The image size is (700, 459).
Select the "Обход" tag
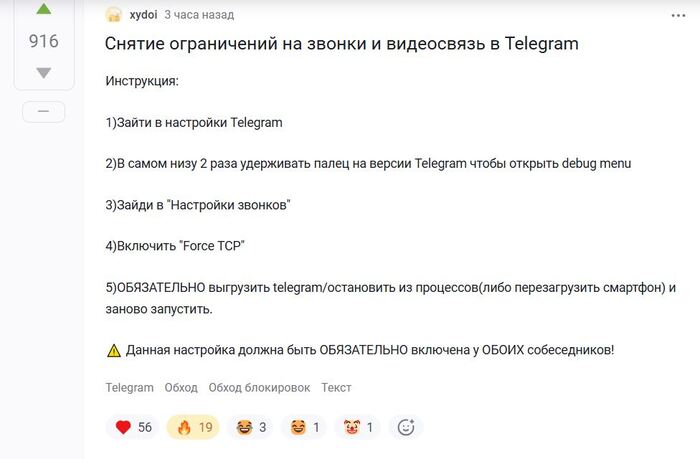(181, 387)
